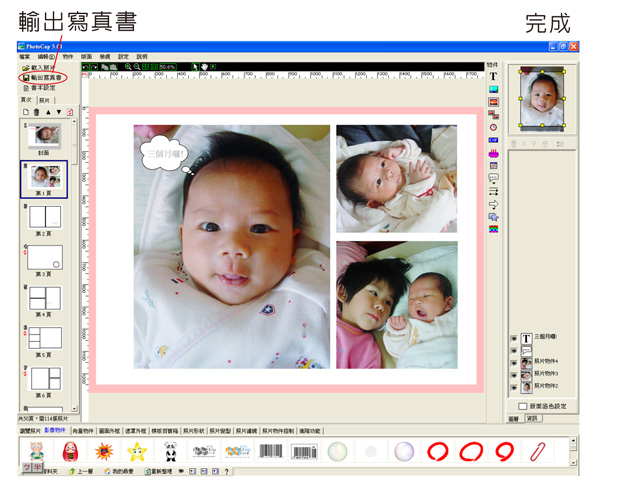Switch to the 照片濾鏡 tab
This screenshot has height=483, width=618.
click(246, 431)
